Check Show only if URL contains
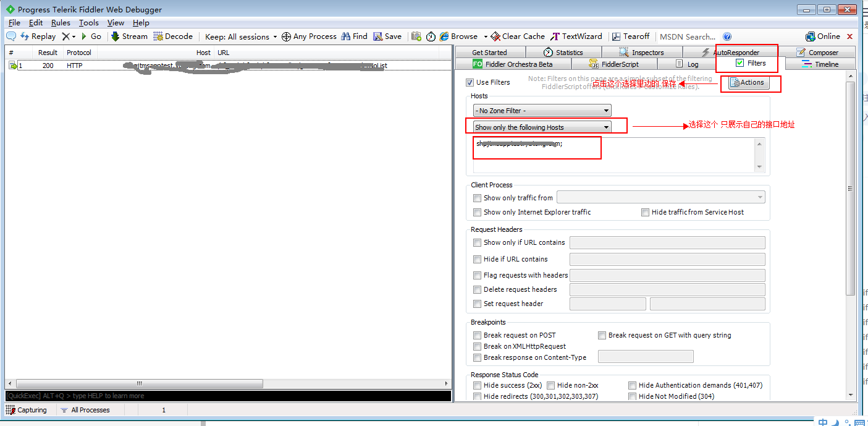 tap(477, 242)
